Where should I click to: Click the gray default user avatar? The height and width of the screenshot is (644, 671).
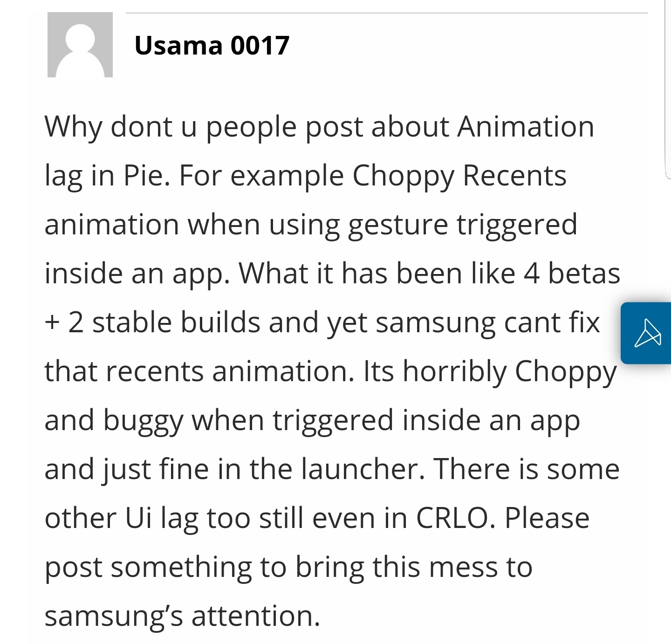tap(80, 45)
